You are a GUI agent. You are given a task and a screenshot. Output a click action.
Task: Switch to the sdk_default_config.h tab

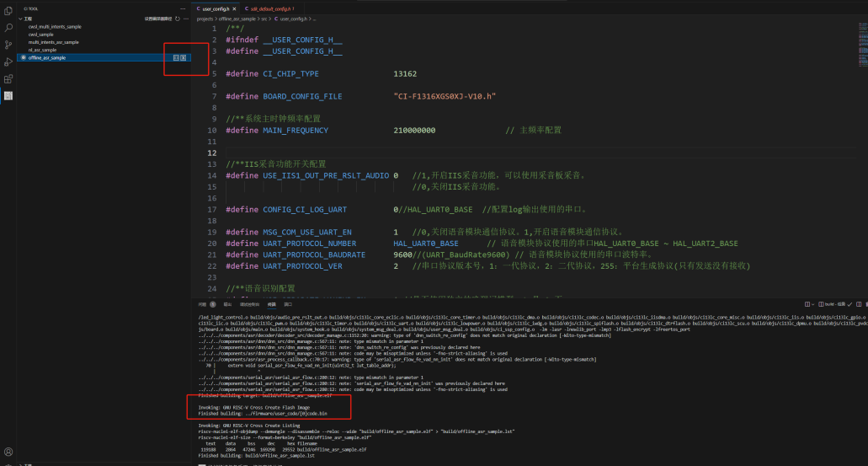[271, 8]
